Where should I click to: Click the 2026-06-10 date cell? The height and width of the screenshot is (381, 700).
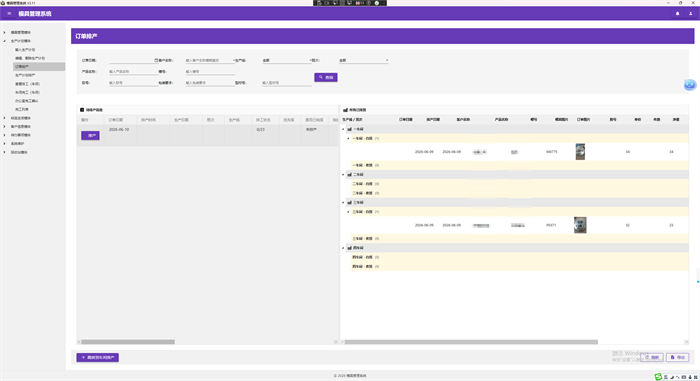119,130
